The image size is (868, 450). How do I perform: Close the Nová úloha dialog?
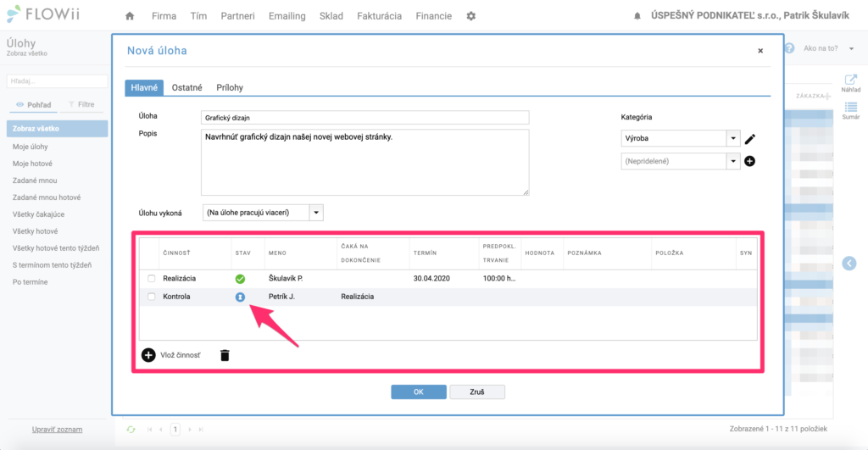click(x=760, y=51)
